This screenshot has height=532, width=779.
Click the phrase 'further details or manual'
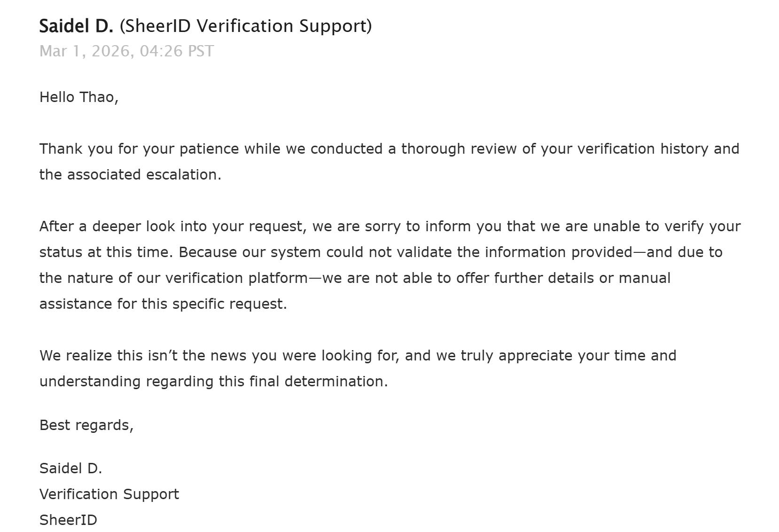[x=582, y=278]
